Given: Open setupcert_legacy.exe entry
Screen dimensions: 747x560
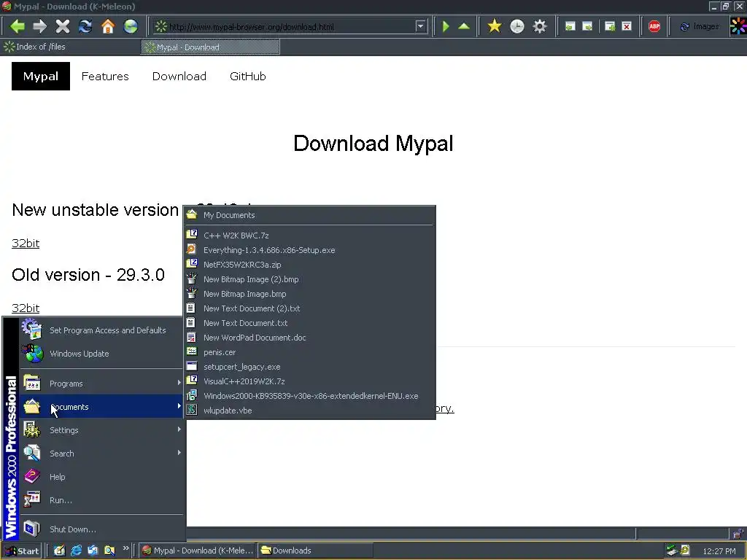Looking at the screenshot, I should [309, 367].
